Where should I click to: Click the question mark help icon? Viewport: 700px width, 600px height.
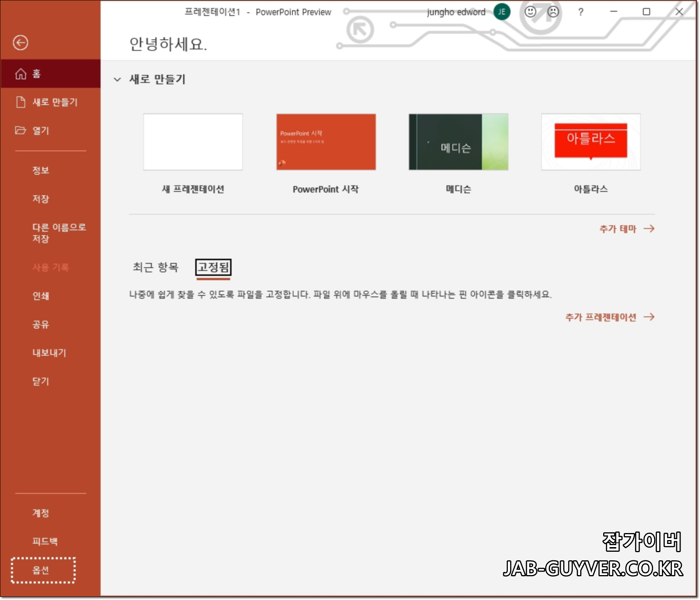coord(581,12)
